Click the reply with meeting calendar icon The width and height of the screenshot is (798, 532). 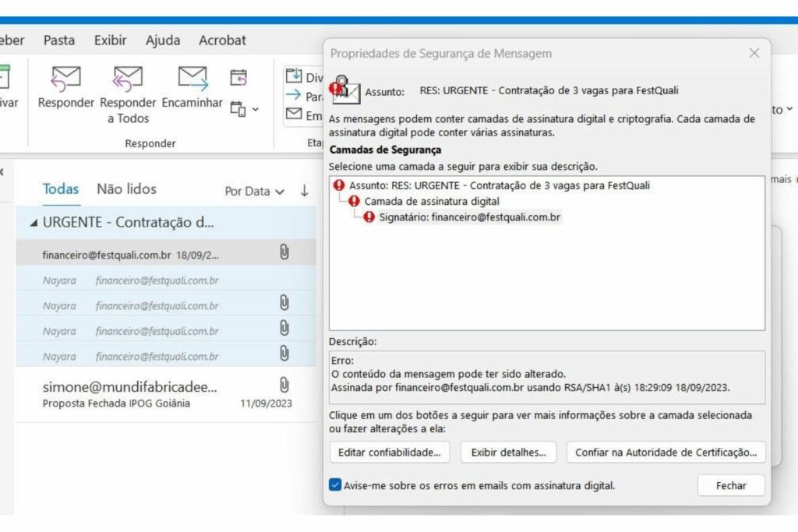pyautogui.click(x=238, y=77)
